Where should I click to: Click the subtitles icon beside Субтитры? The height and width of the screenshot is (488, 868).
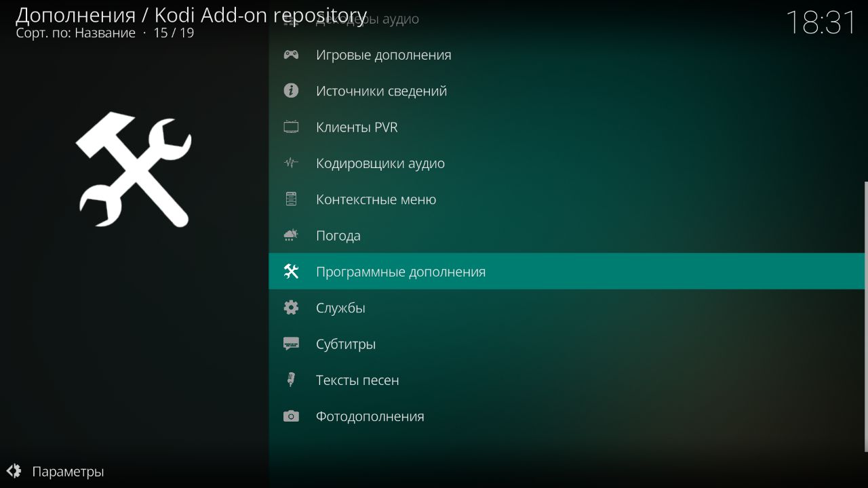291,344
